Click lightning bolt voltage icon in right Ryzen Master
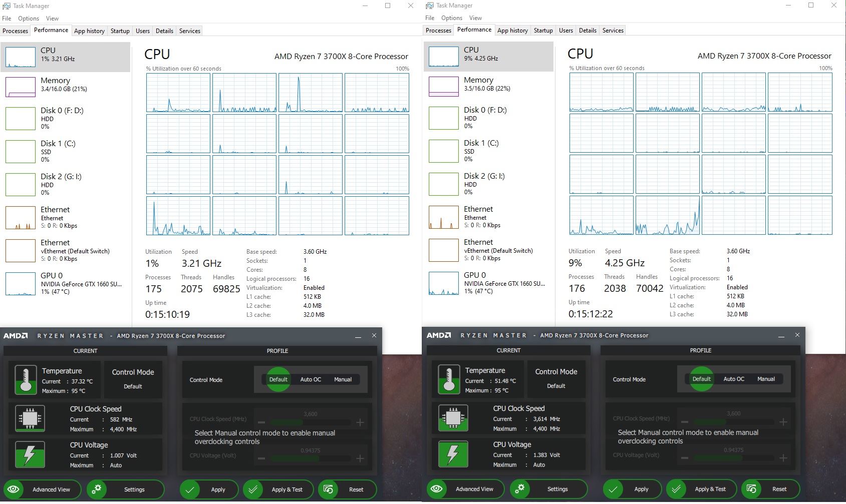 pyautogui.click(x=453, y=454)
